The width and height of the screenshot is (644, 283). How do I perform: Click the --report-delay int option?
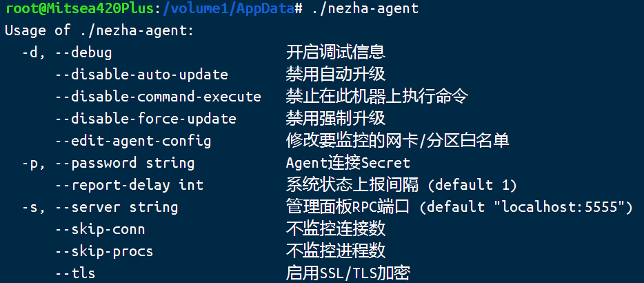[129, 185]
